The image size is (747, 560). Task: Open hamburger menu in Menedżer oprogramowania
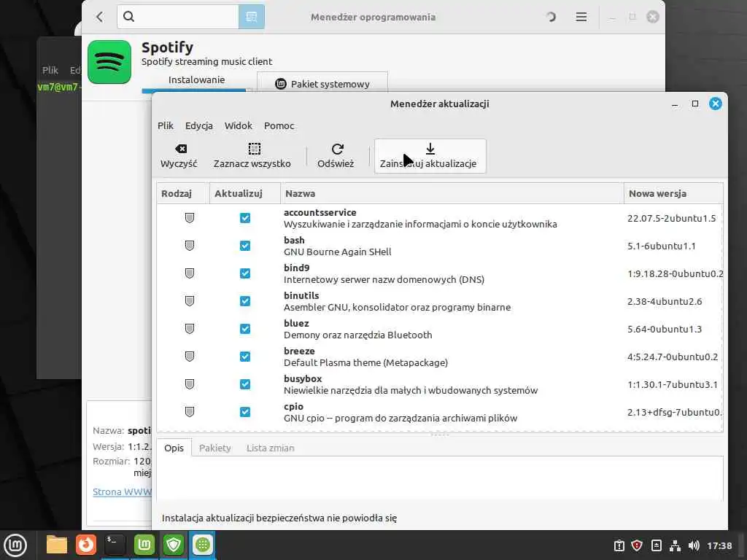581,17
